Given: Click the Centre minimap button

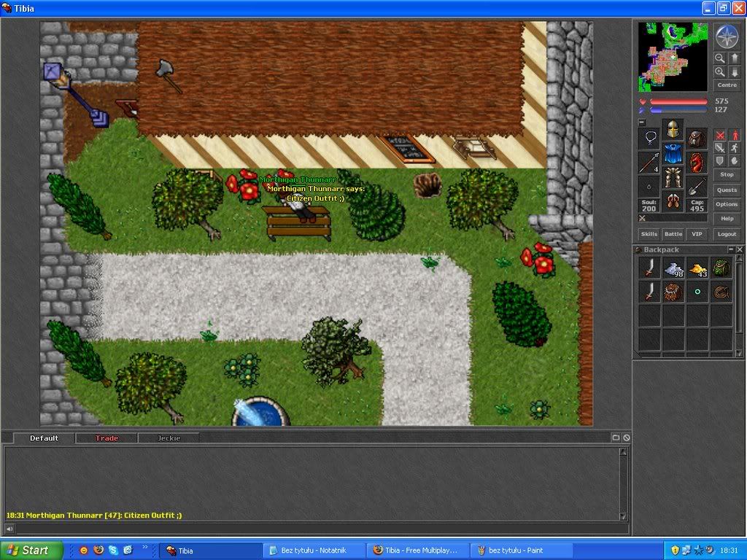Looking at the screenshot, I should (x=727, y=85).
